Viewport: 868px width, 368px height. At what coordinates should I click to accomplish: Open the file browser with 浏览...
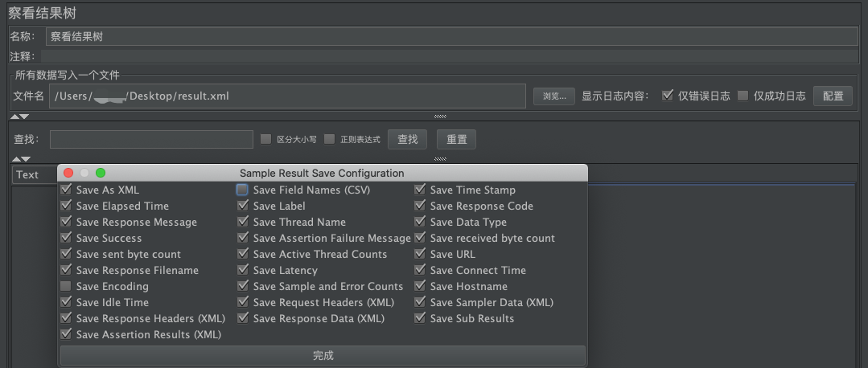tap(554, 96)
